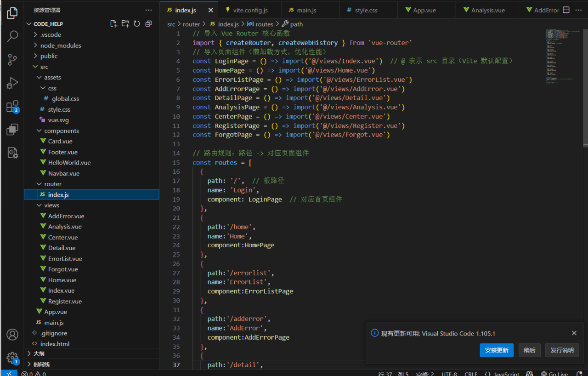The height and width of the screenshot is (376, 588).
Task: Collapse the components folder
Action: coord(91,131)
